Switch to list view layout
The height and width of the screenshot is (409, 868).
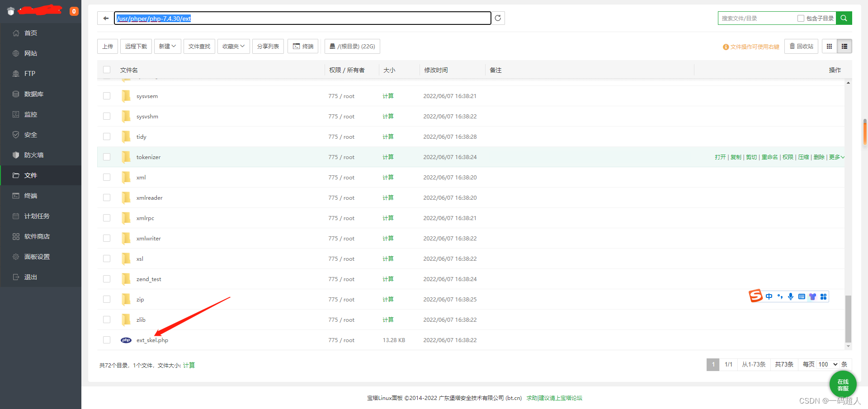click(x=844, y=46)
